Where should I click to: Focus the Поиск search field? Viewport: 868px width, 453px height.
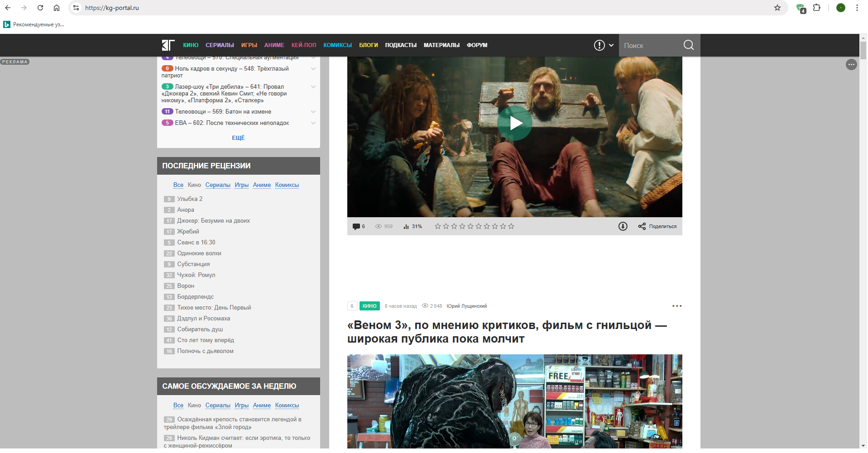650,45
